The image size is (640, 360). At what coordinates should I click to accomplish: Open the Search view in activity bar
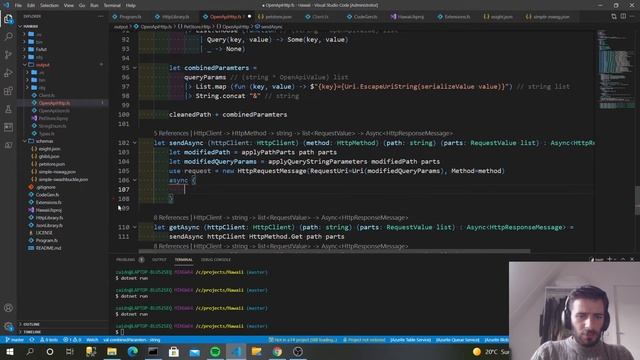[x=8, y=37]
